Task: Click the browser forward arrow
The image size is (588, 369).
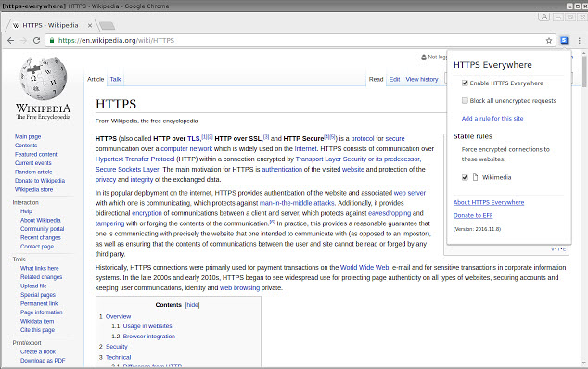Action: pos(23,40)
